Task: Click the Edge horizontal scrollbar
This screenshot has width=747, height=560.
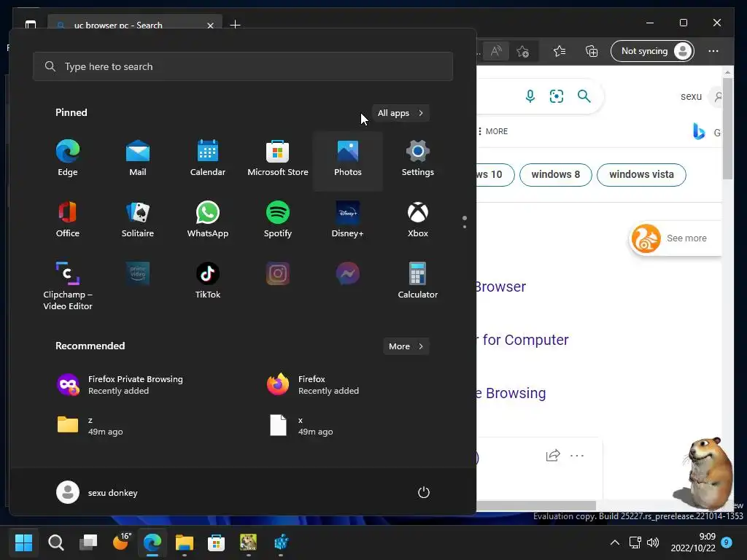Action: pos(536,505)
